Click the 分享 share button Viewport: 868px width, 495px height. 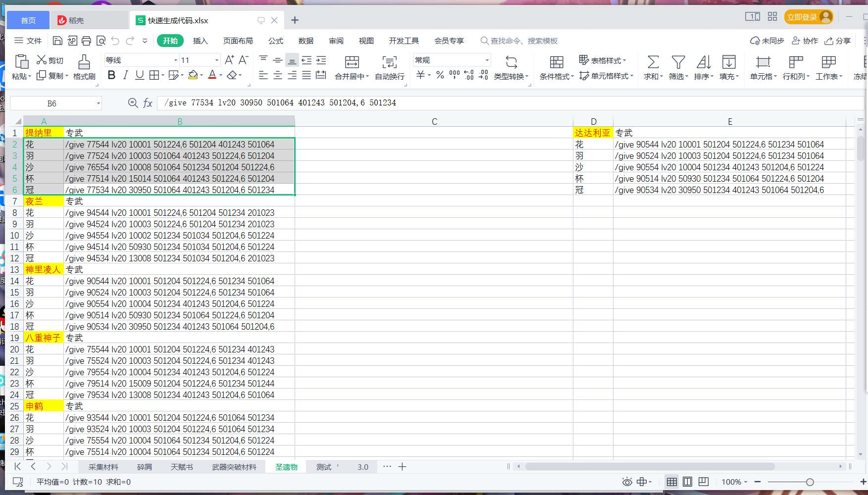[838, 41]
